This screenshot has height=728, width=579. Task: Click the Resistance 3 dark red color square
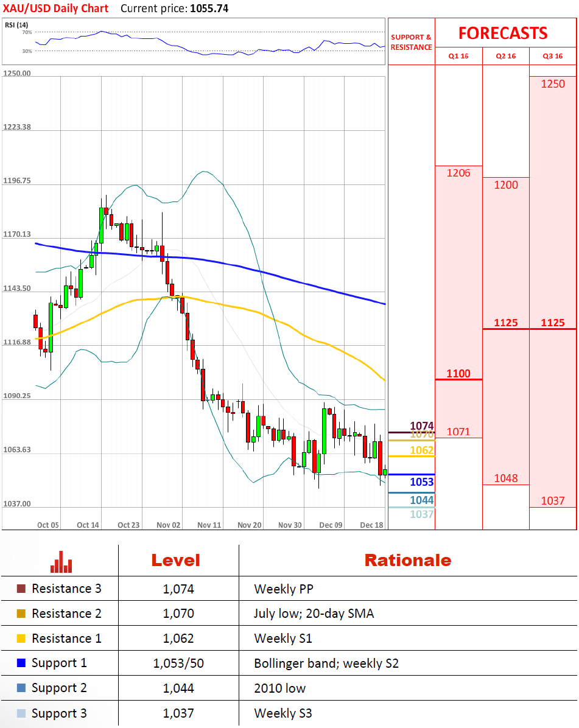21,589
